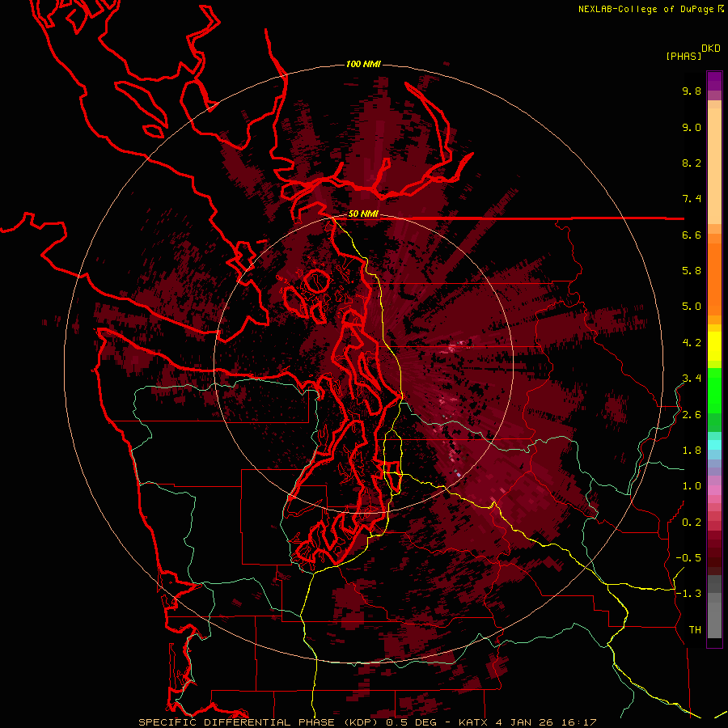Image resolution: width=728 pixels, height=728 pixels.
Task: Select the -0.5 scale value
Action: tap(688, 558)
